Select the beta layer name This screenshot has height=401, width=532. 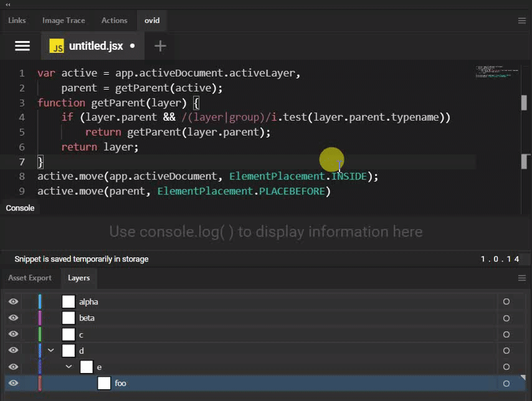point(87,318)
